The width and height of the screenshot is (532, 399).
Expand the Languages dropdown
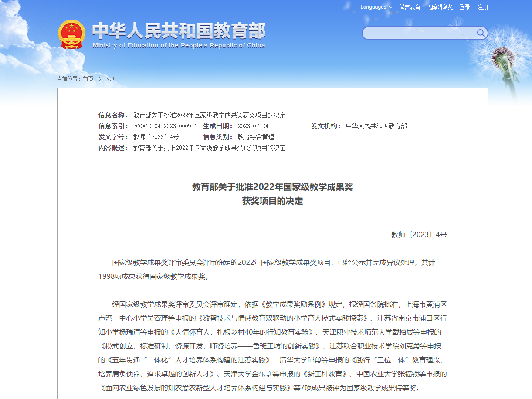click(376, 7)
